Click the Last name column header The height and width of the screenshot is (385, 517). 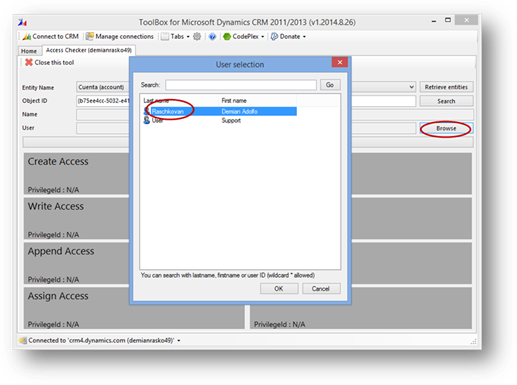coord(179,100)
